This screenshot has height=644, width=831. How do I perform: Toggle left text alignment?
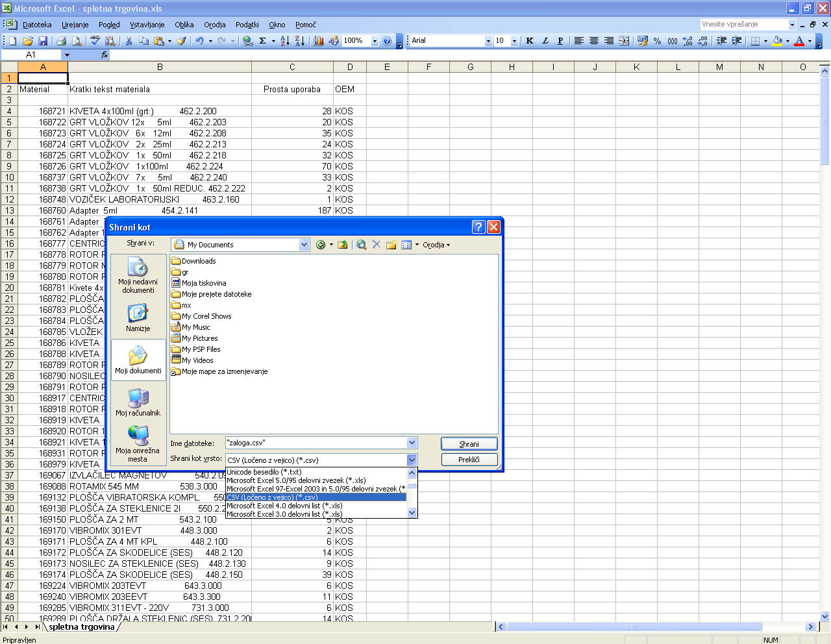tap(579, 41)
